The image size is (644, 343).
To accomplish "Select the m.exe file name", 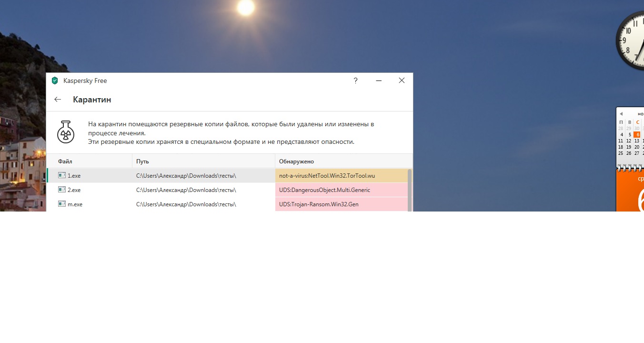I will click(75, 204).
